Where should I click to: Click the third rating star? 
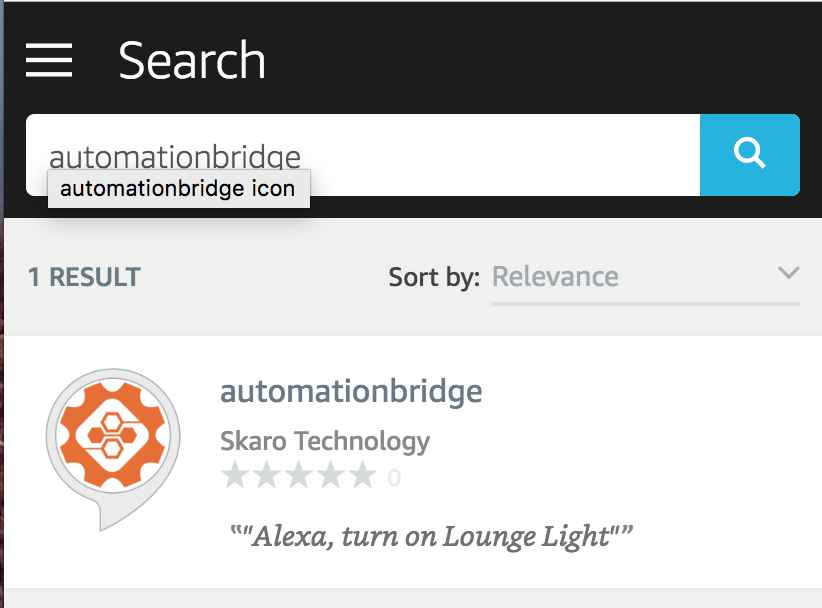click(299, 476)
